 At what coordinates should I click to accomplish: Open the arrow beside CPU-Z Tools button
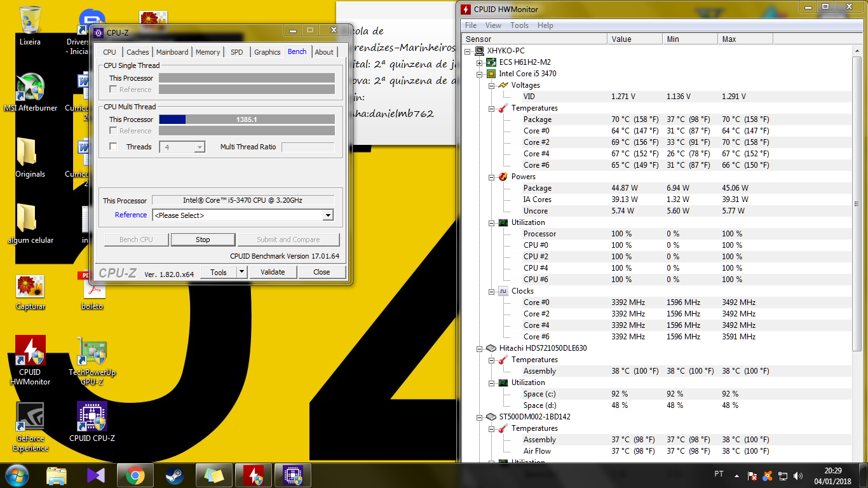point(241,272)
